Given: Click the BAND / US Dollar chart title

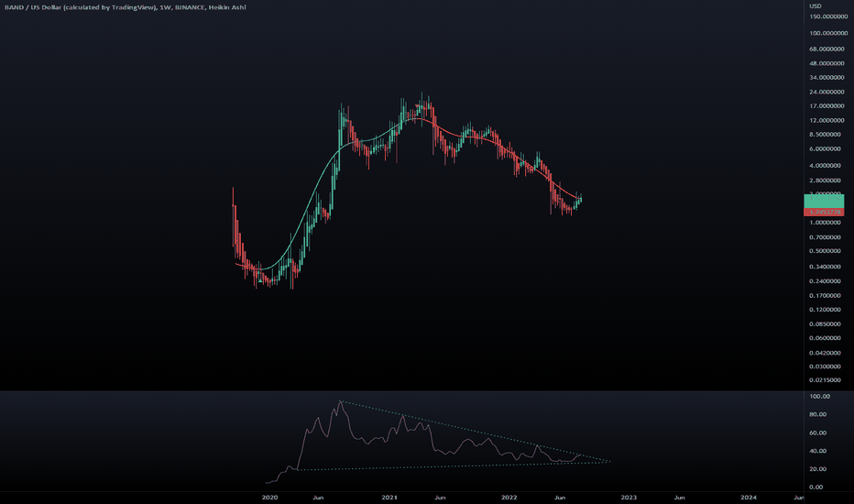Looking at the screenshot, I should click(125, 7).
